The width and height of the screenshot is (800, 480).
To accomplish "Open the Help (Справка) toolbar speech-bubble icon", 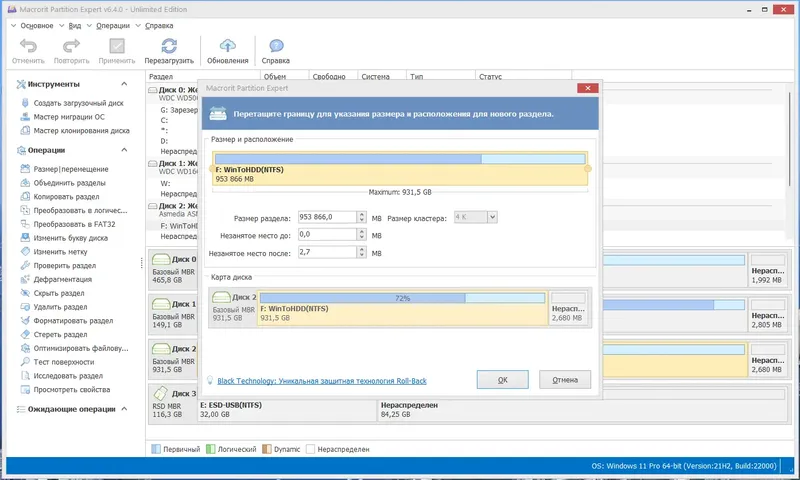I will click(276, 46).
